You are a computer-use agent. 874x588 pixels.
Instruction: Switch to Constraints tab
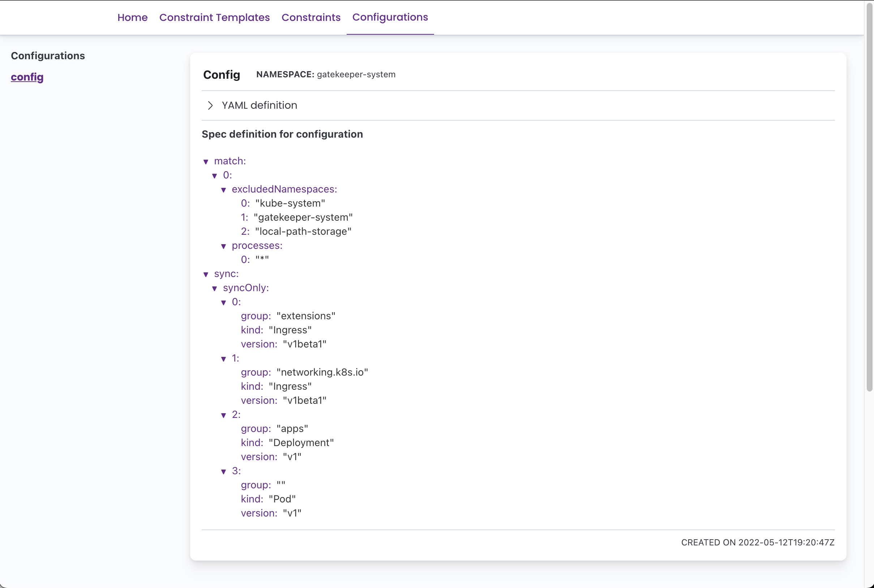pyautogui.click(x=311, y=17)
